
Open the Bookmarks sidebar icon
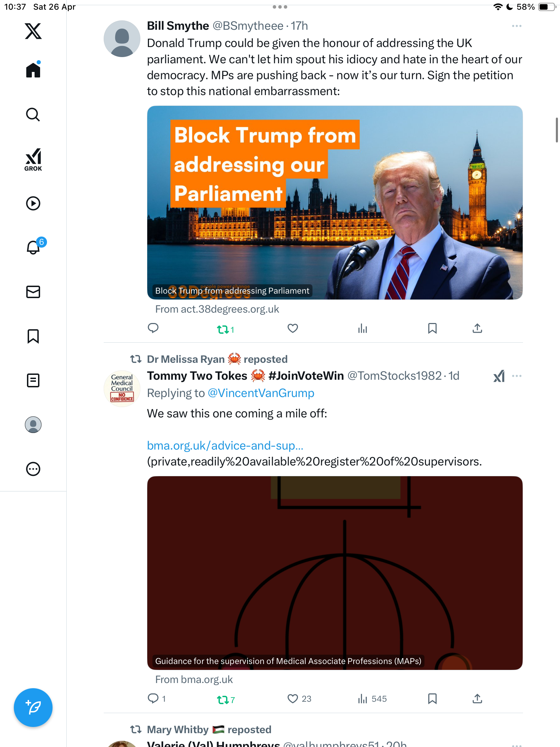(33, 336)
